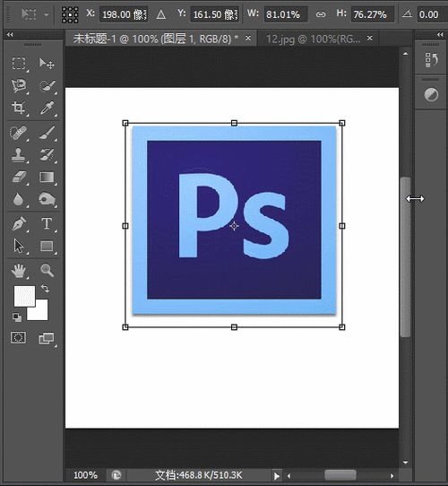Switch to the 12.jpg document tab
This screenshot has height=486, width=448.
tap(314, 39)
